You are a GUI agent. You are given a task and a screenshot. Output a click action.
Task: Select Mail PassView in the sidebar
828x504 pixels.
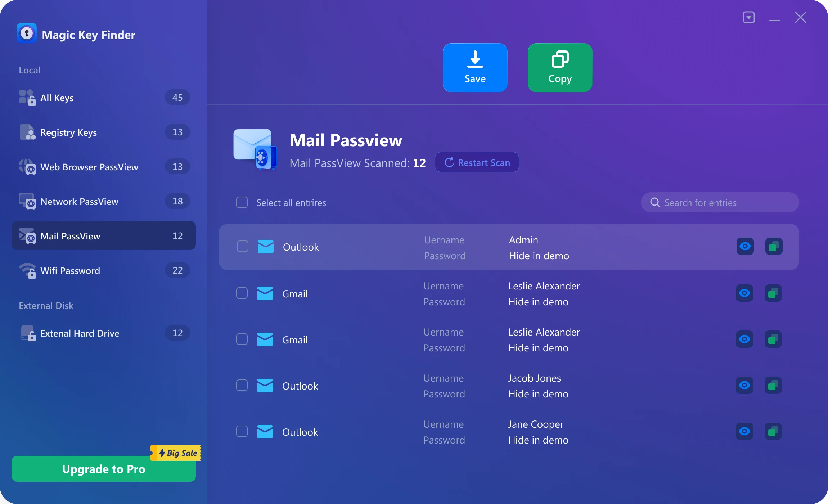70,236
